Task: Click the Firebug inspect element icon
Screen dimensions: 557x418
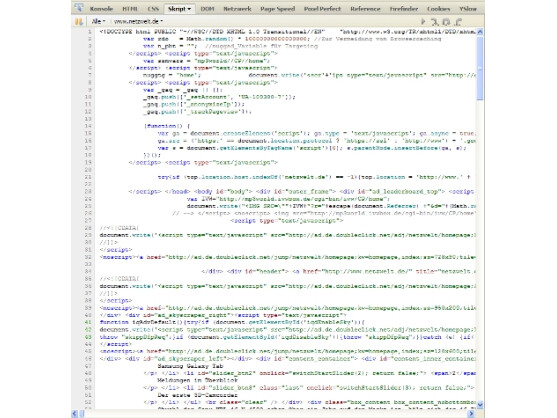Action: (x=79, y=8)
